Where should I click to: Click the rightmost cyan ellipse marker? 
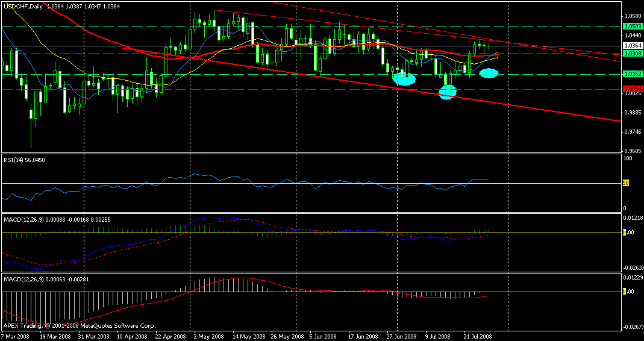coord(489,73)
